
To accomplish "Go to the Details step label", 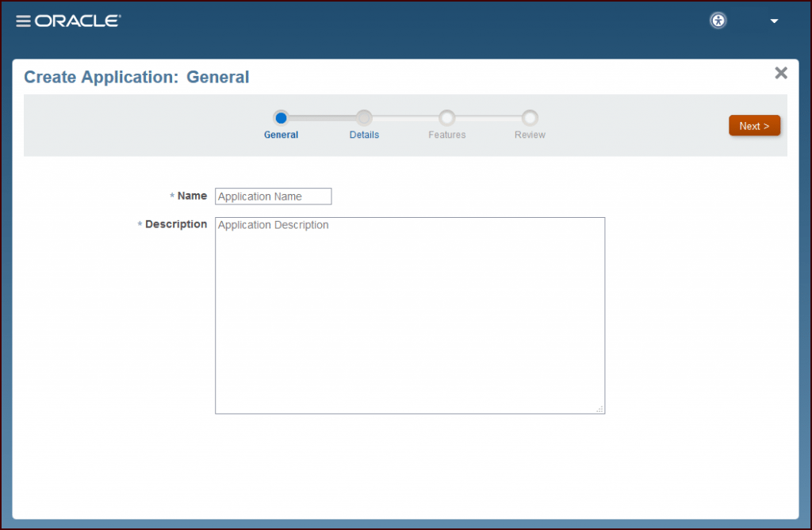I will 364,135.
